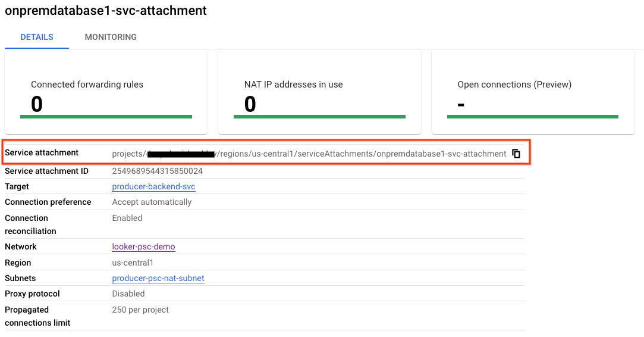Click the page title onpremdatabase1-svc-attachment
Image resolution: width=644 pixels, height=337 pixels.
106,11
